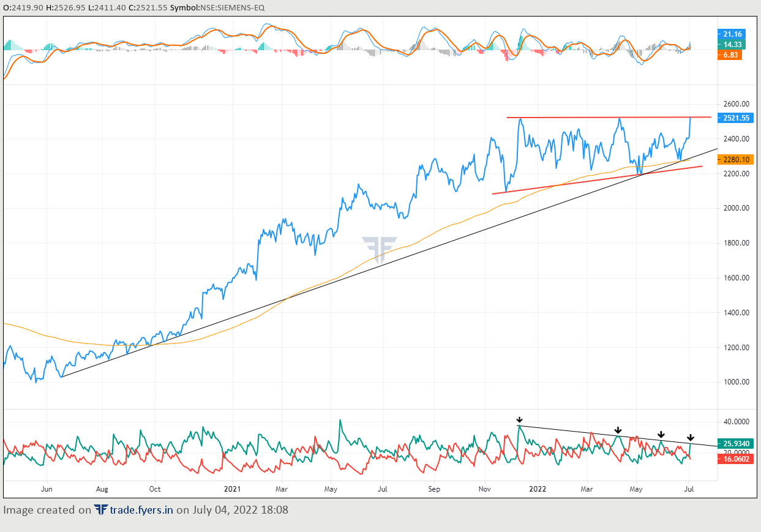The width and height of the screenshot is (761, 532).
Task: Click the orange 2280.10 moving average label
Action: 737,159
